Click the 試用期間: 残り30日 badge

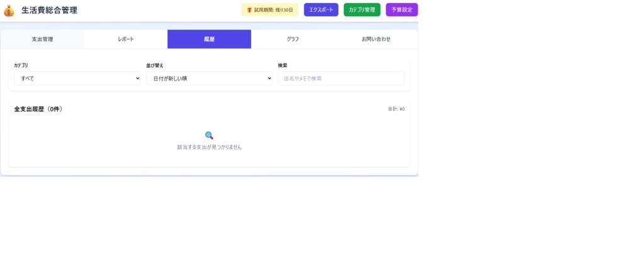point(269,10)
